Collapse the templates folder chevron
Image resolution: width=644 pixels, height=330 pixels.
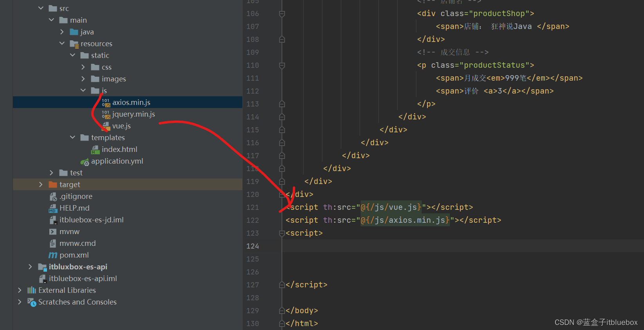tap(72, 137)
